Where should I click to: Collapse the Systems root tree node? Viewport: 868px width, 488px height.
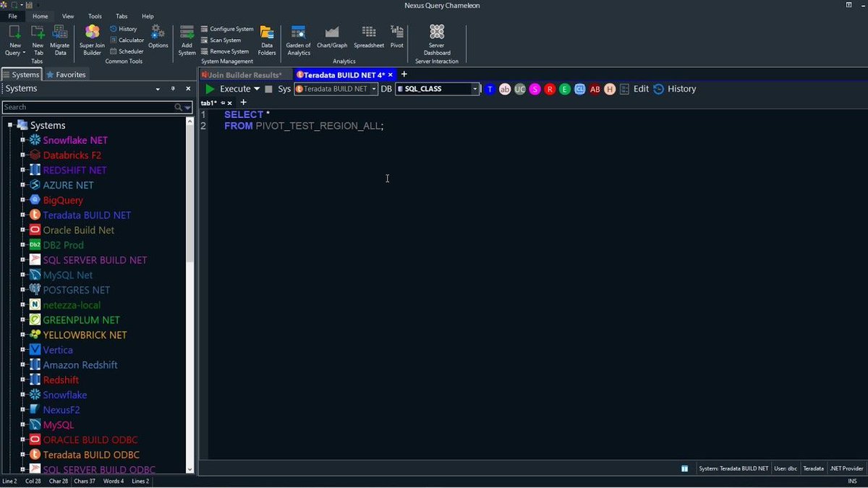pos(11,126)
